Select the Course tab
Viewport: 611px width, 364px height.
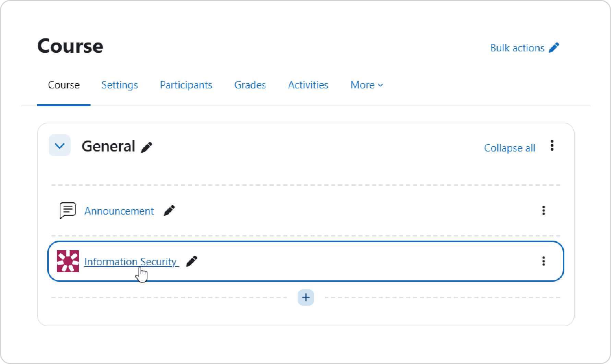[x=64, y=85]
